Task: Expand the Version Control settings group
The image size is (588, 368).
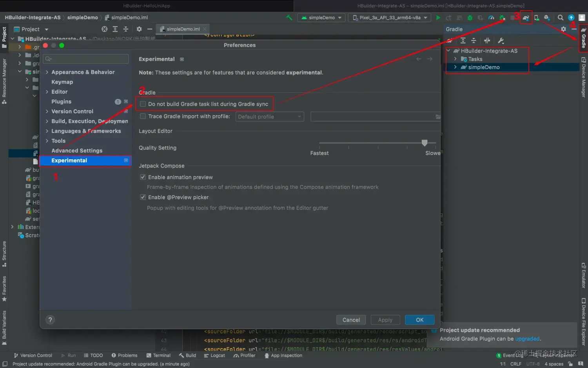Action: click(x=47, y=111)
